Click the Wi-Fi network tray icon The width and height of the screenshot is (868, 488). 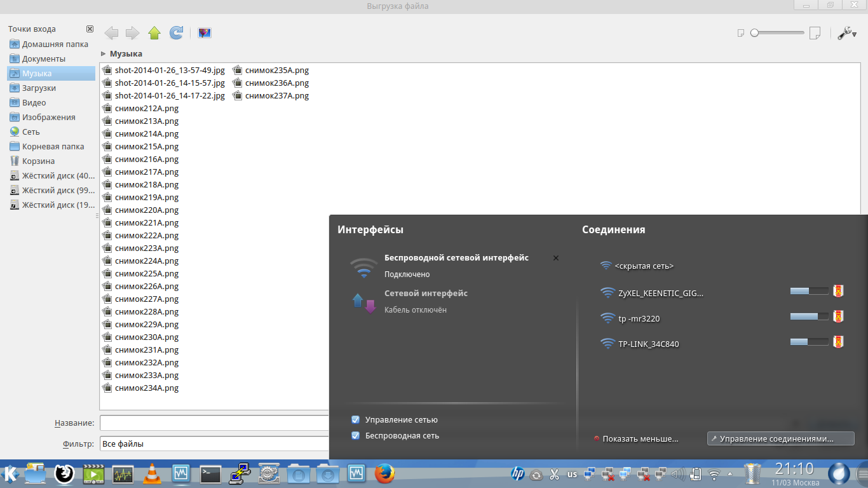click(x=715, y=474)
